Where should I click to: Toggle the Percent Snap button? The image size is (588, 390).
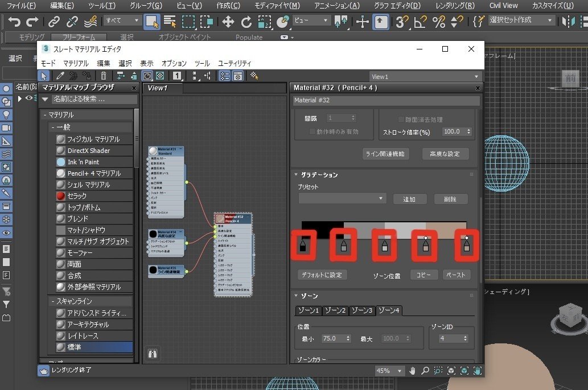point(438,22)
